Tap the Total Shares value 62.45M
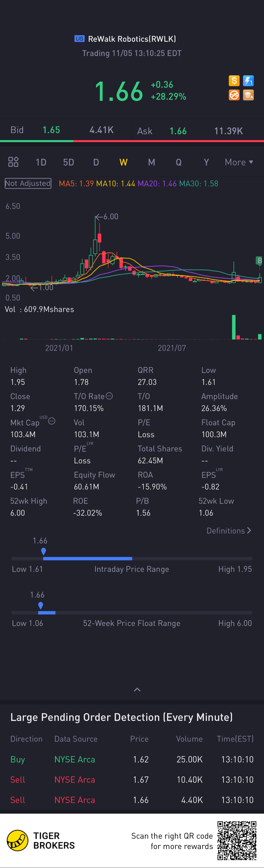Image resolution: width=264 pixels, height=868 pixels. pyautogui.click(x=150, y=461)
